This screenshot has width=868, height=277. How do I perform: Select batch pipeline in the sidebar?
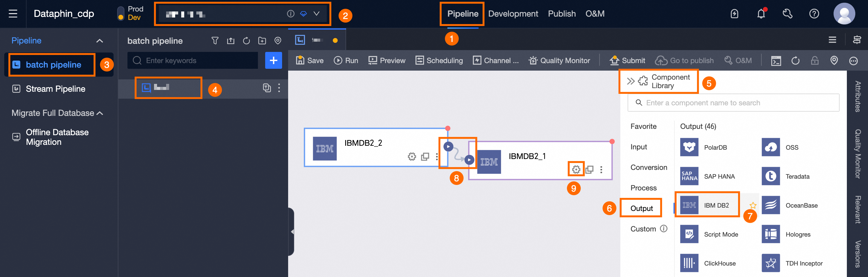(53, 65)
